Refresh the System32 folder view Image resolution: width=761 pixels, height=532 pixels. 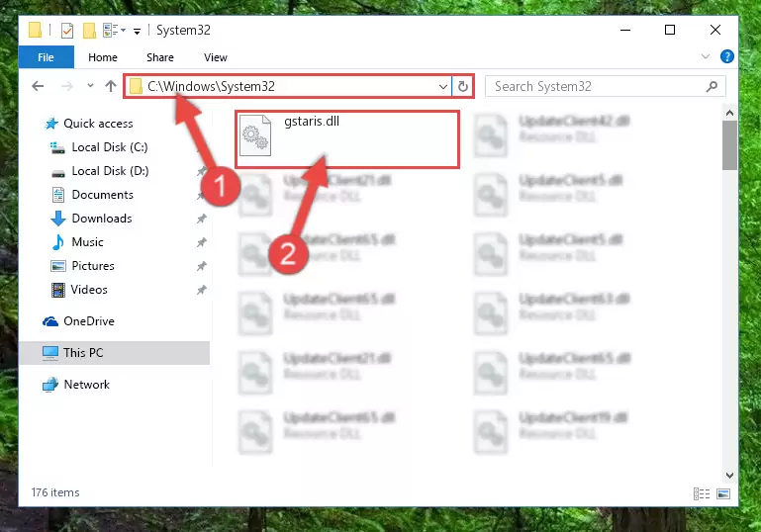(463, 87)
